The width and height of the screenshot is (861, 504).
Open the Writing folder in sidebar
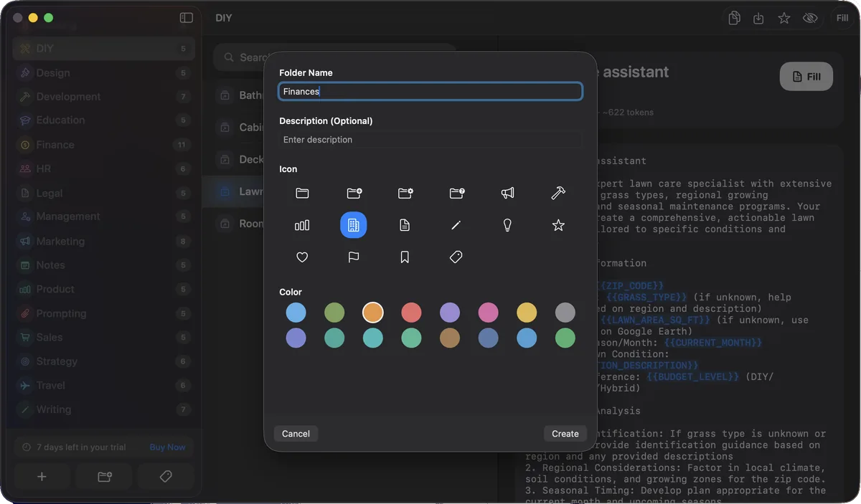(104, 410)
